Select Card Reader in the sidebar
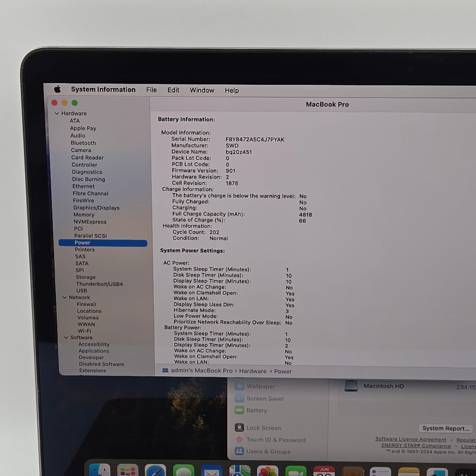The height and width of the screenshot is (476, 476). [87, 157]
